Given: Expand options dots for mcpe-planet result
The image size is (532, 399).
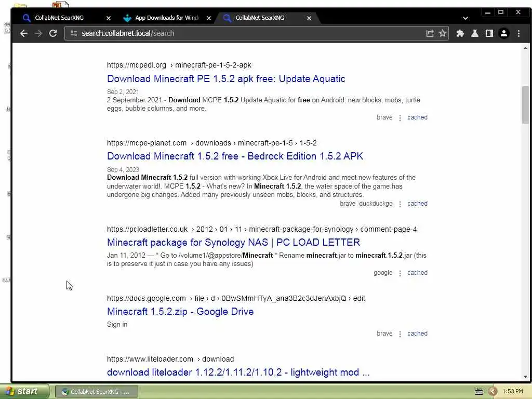Looking at the screenshot, I should 400,204.
